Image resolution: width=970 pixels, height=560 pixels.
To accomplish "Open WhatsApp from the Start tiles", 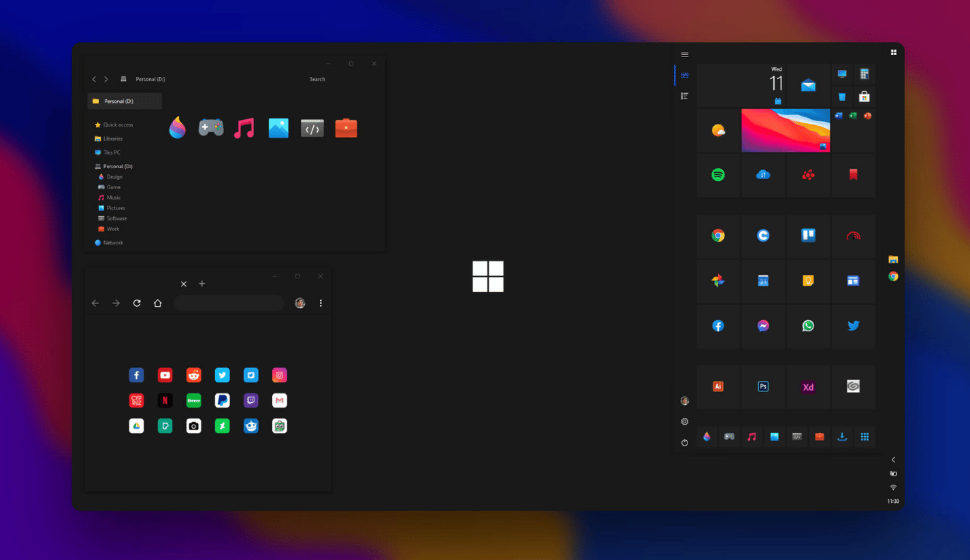I will click(808, 326).
